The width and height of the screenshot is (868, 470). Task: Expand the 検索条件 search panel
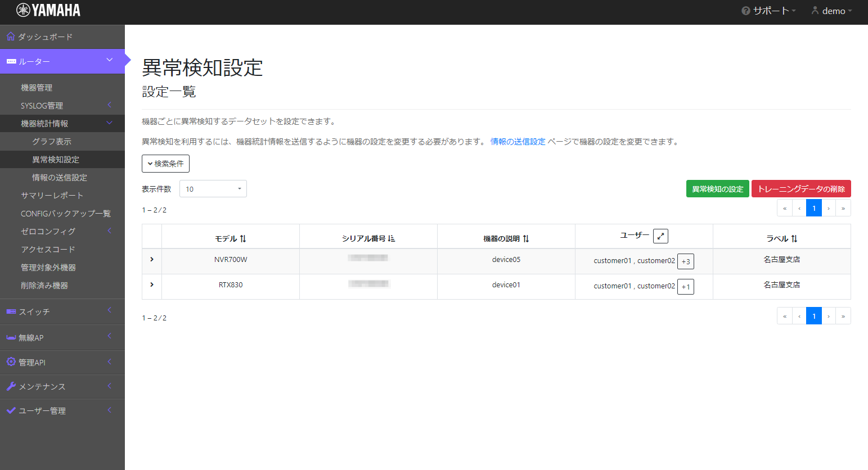tap(165, 163)
